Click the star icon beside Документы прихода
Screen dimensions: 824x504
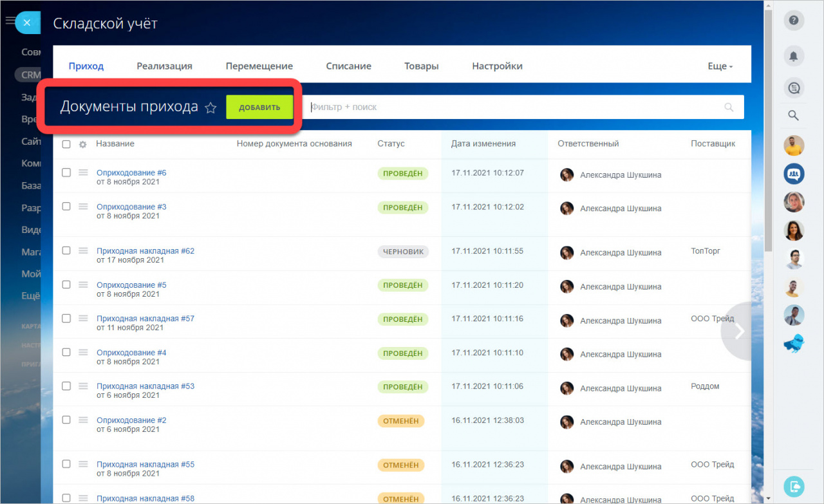click(211, 108)
